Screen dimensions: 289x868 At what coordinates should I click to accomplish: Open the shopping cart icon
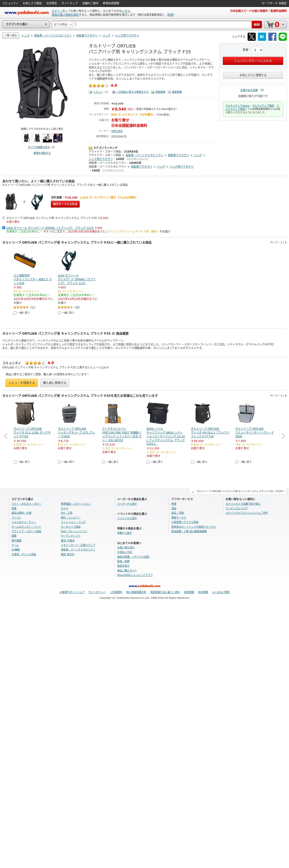[271, 24]
